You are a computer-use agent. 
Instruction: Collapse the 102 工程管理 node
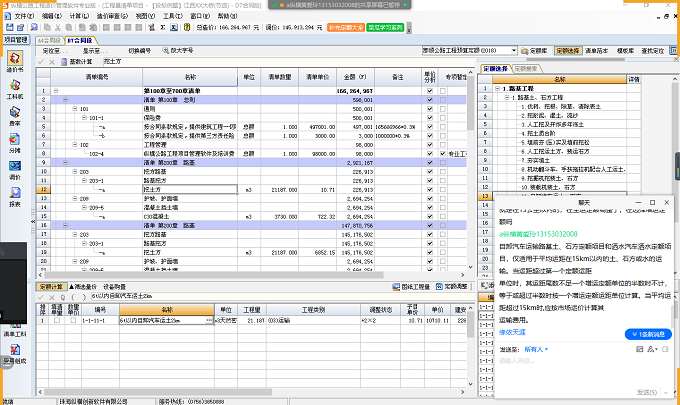(x=75, y=145)
